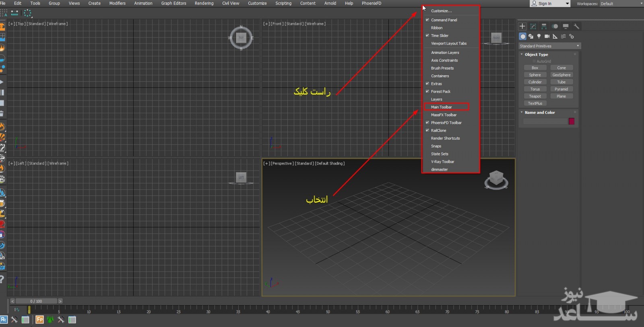Collapse the Object Type rollout
Image resolution: width=644 pixels, height=327 pixels.
tap(536, 55)
